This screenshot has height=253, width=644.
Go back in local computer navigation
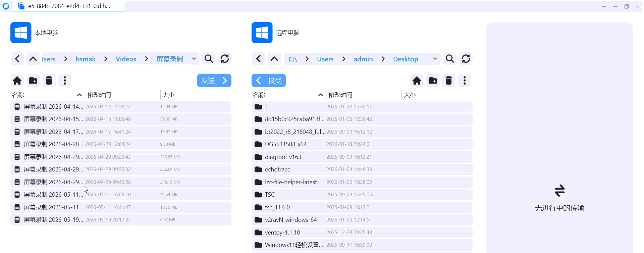(x=17, y=59)
